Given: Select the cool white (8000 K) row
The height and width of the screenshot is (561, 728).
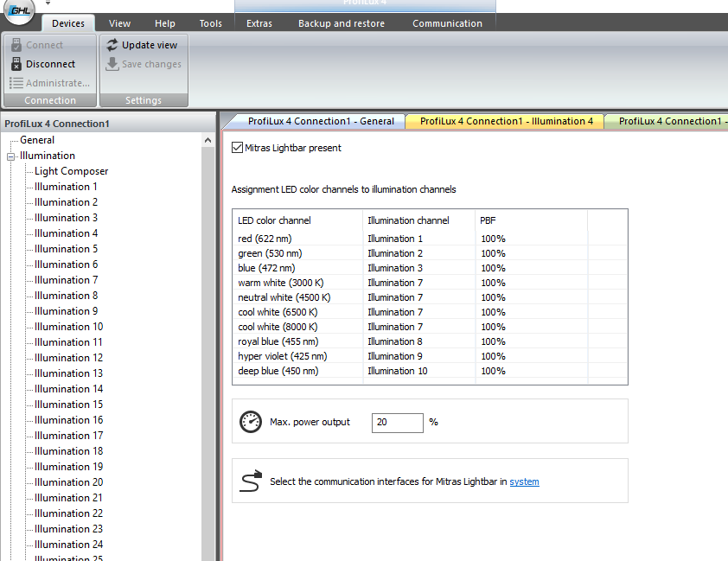Looking at the screenshot, I should pos(430,327).
